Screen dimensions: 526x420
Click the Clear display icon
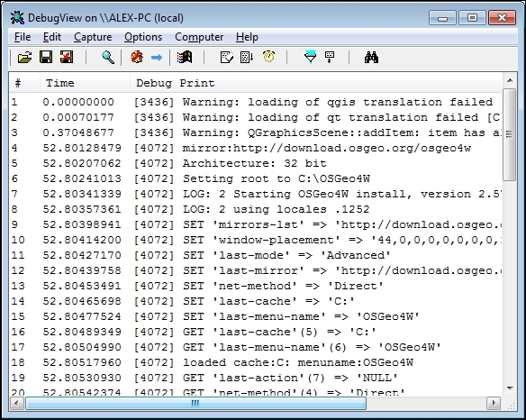[x=137, y=58]
